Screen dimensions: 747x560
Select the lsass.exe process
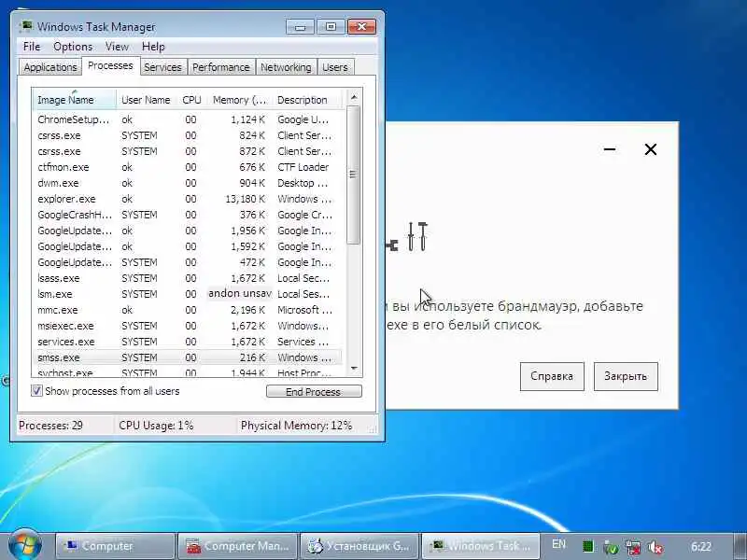[x=189, y=278]
